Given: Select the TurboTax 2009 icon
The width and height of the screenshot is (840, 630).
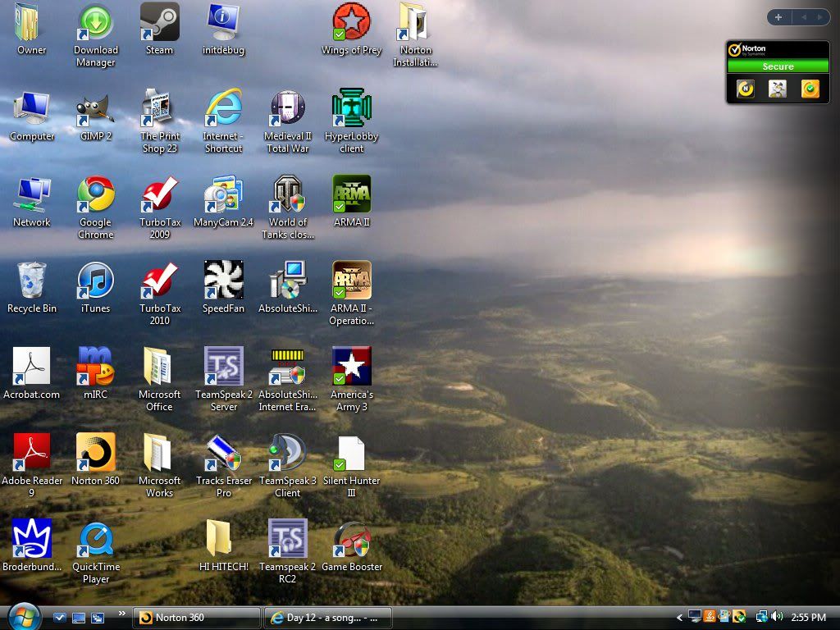Looking at the screenshot, I should point(159,194).
